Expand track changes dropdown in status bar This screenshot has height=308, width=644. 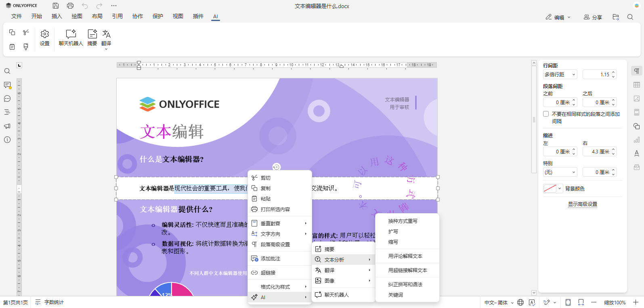(555, 302)
